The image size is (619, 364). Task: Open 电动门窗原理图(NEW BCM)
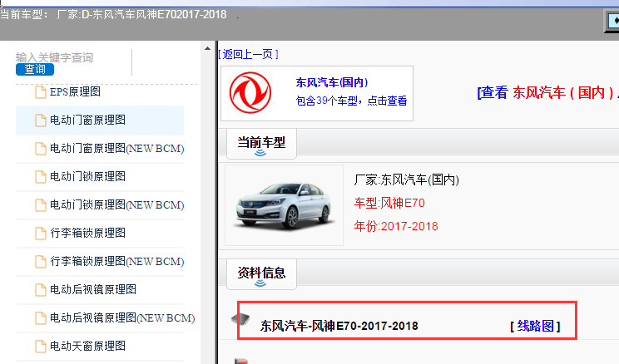116,148
